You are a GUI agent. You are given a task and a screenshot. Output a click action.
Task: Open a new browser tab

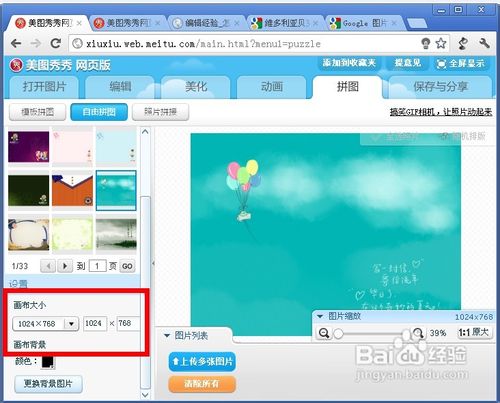(416, 23)
